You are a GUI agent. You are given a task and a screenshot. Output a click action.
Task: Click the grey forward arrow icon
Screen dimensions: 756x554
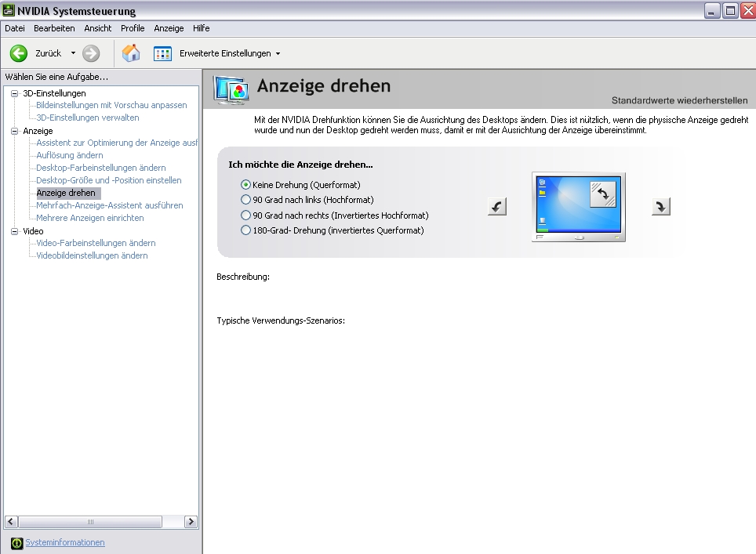pyautogui.click(x=91, y=53)
